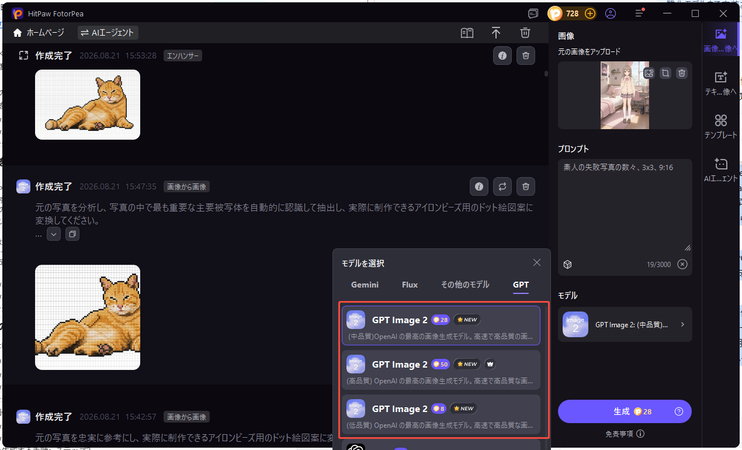
Task: Click the info icon beside 免責事項
Action: 640,434
